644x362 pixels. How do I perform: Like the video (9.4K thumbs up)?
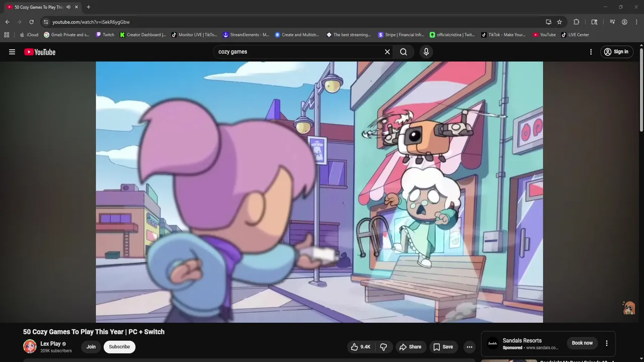(361, 347)
